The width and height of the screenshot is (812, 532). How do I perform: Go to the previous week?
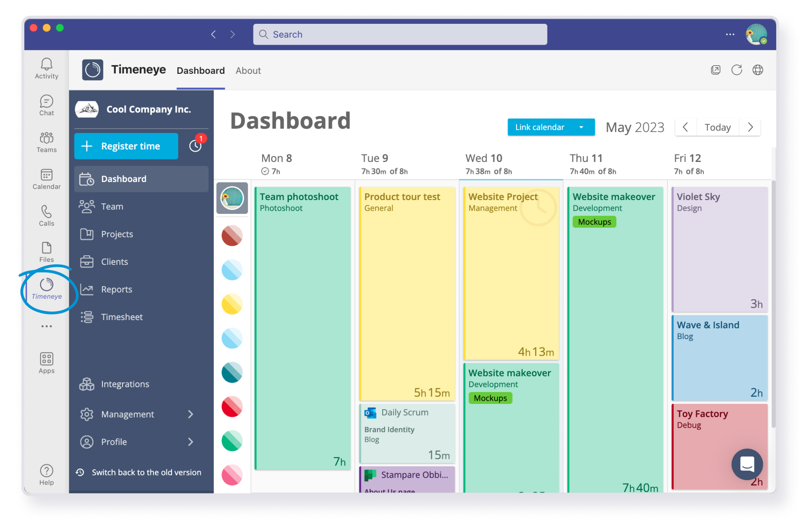[685, 127]
